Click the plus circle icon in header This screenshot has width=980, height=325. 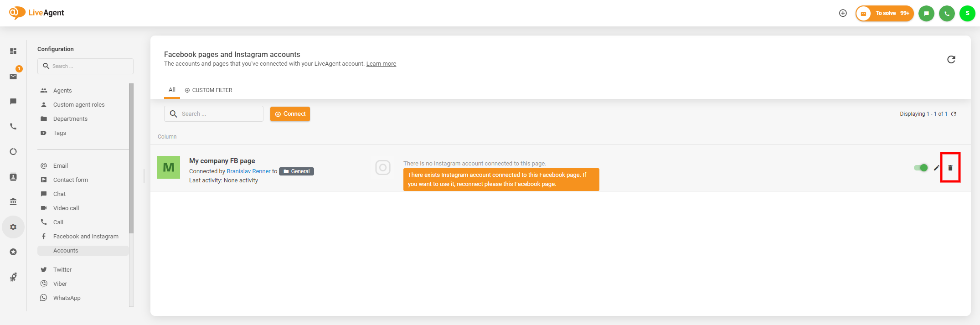pyautogui.click(x=843, y=13)
